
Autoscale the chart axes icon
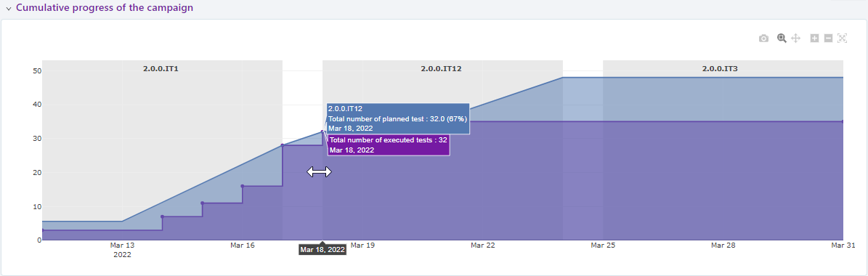[843, 38]
